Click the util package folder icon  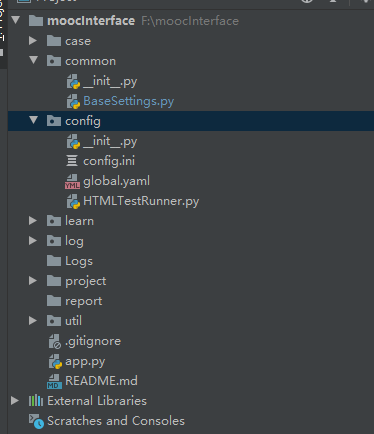pyautogui.click(x=54, y=321)
